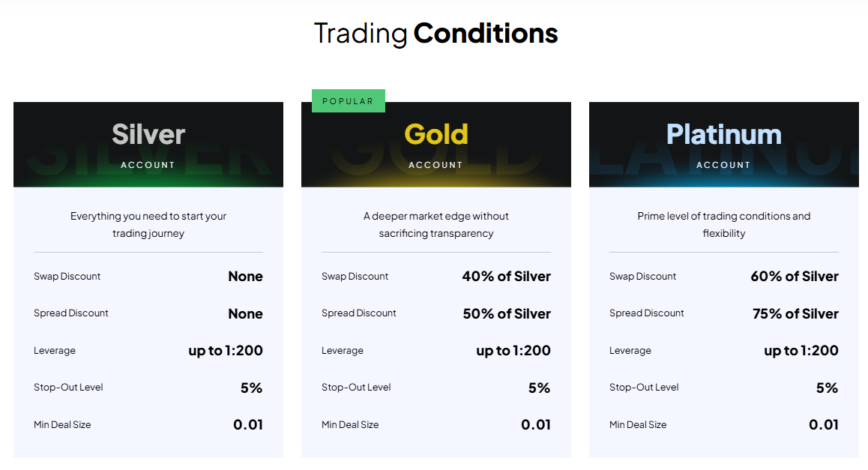Click the green POPULAR badge
The height and width of the screenshot is (470, 868).
348,101
